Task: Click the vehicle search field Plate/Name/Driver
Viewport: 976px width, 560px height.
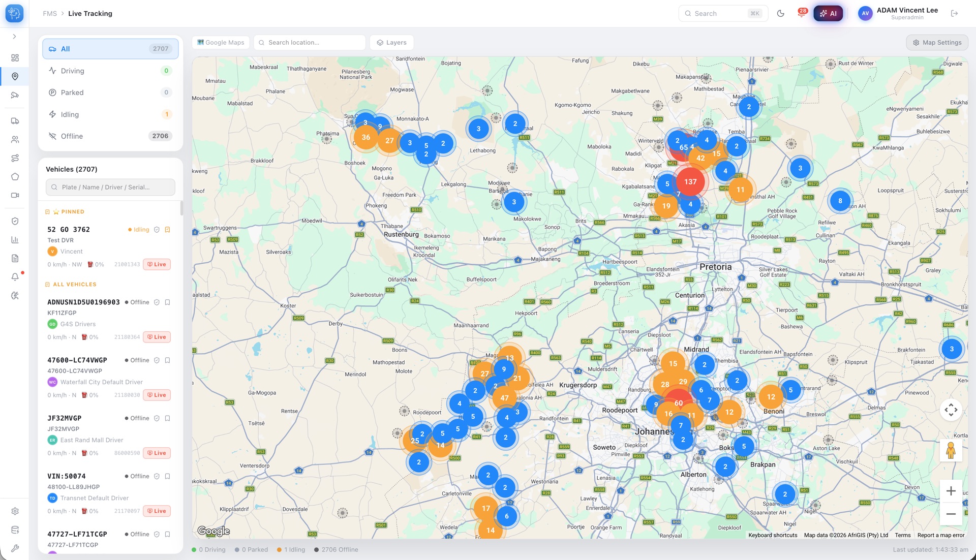Action: coord(110,187)
